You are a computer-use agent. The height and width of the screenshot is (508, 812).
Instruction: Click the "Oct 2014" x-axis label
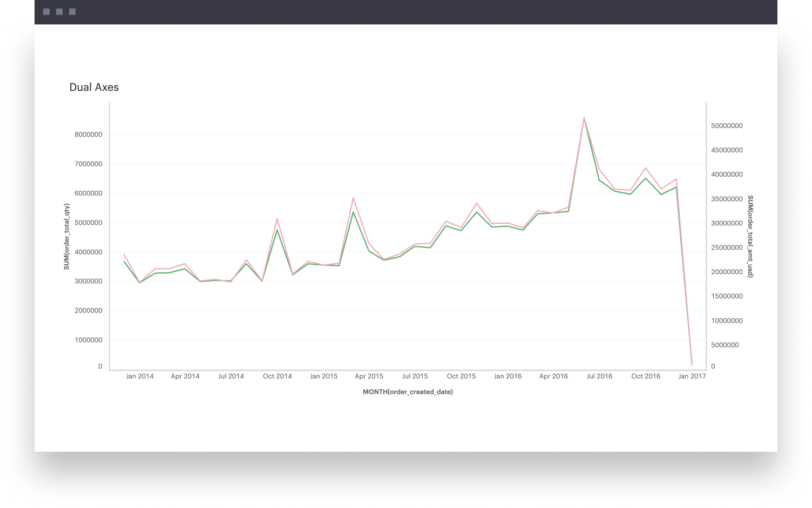(277, 376)
